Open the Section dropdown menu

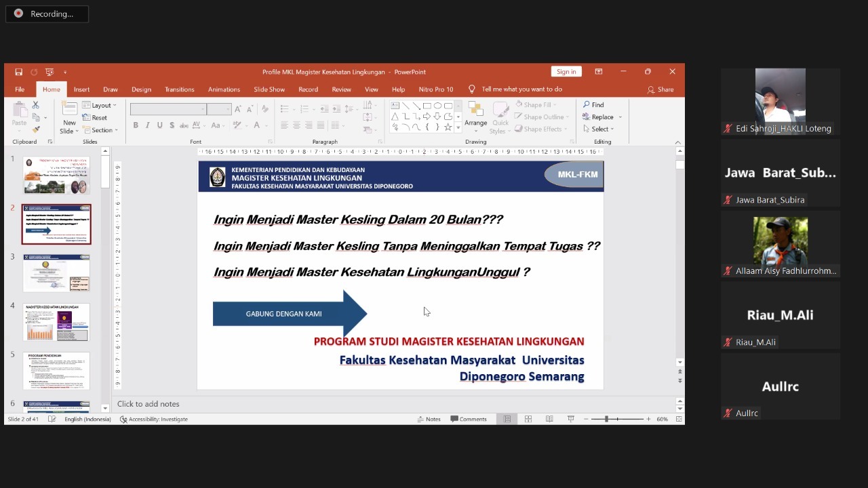[100, 130]
